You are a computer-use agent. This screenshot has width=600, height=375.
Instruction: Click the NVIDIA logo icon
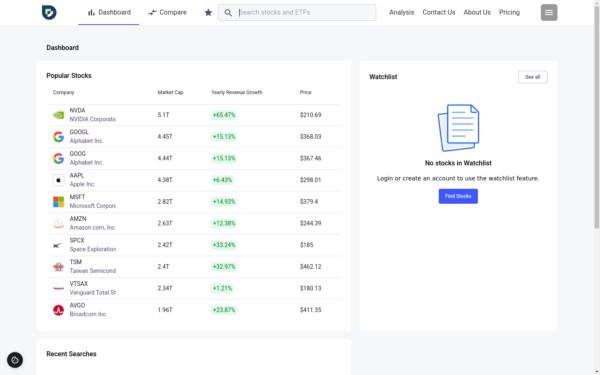59,115
